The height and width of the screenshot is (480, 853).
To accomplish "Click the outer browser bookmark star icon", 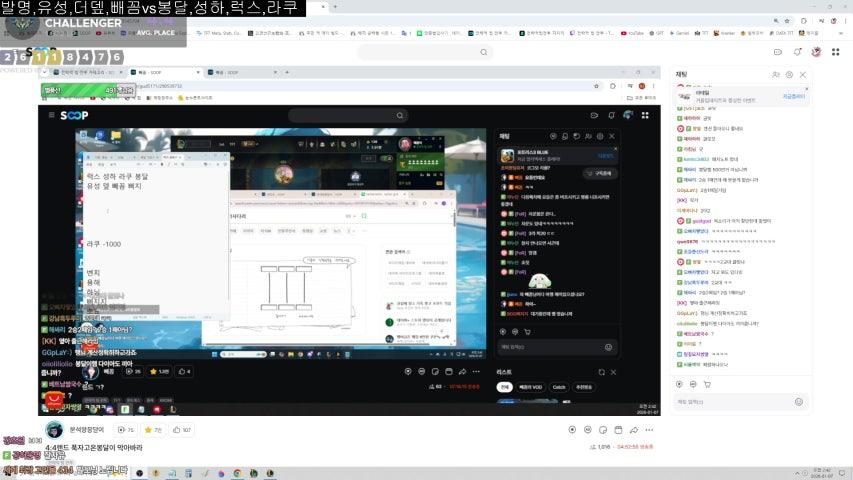I will pyautogui.click(x=787, y=21).
